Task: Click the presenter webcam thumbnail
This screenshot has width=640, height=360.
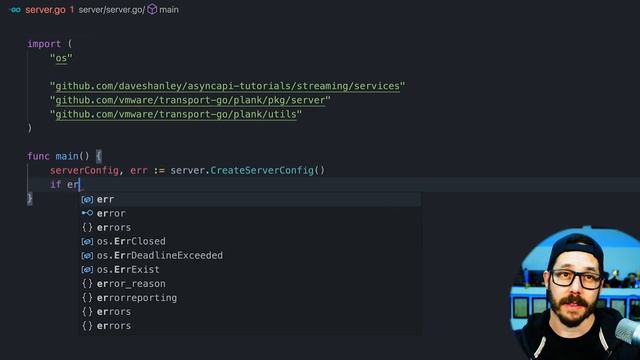Action: 576,293
